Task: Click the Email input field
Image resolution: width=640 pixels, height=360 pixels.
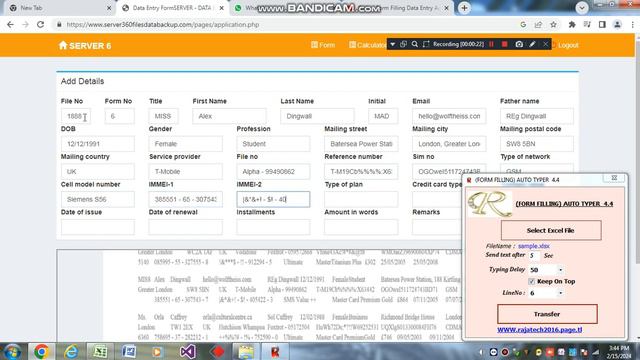Action: 449,116
